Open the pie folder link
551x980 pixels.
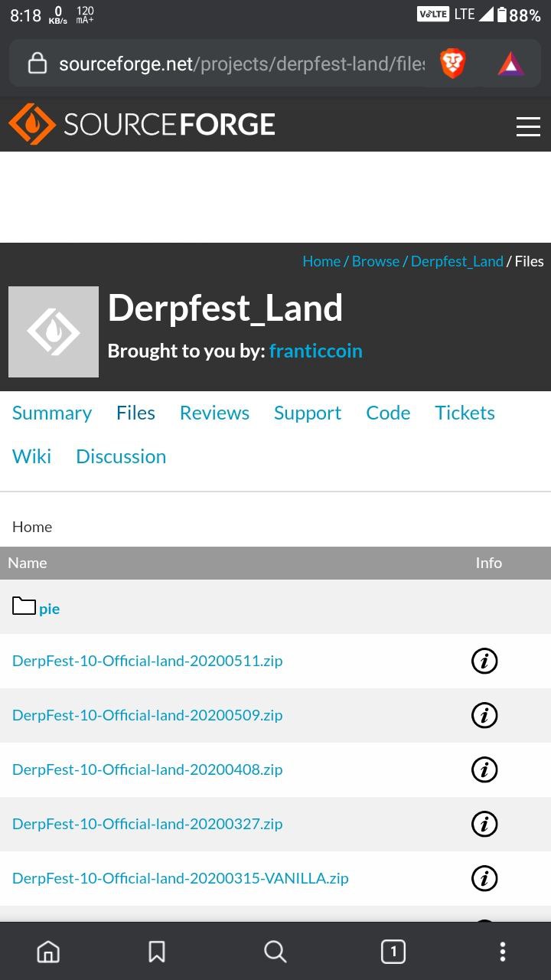click(50, 609)
